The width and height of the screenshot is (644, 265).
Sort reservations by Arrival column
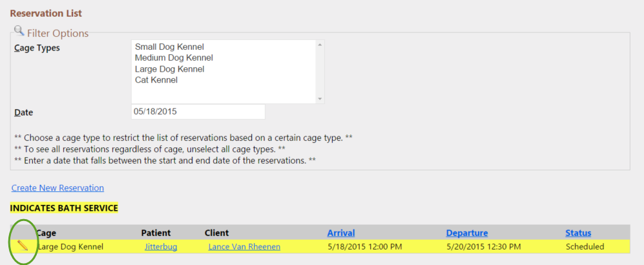[341, 233]
